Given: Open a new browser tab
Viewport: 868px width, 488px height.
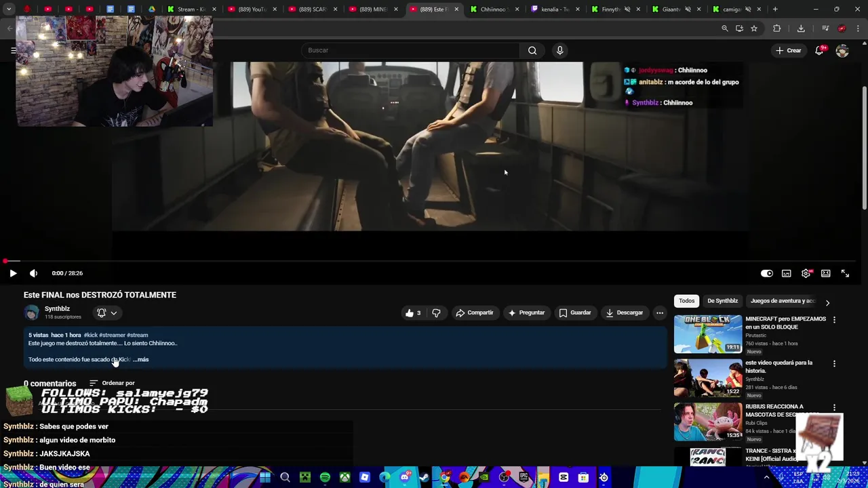Looking at the screenshot, I should pos(775,9).
